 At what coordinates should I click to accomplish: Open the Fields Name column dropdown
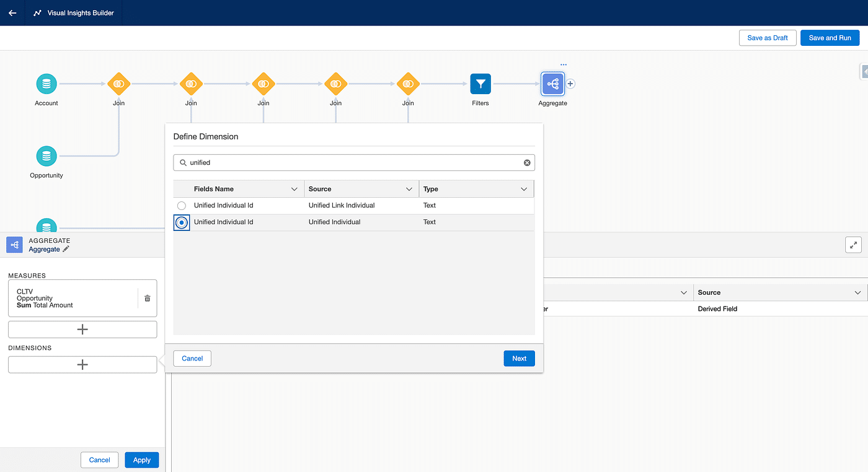click(x=294, y=189)
